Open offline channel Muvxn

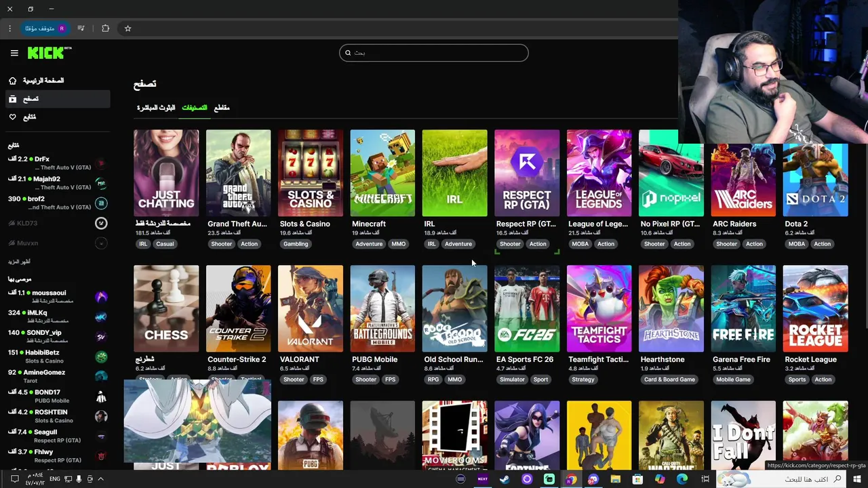(x=58, y=243)
